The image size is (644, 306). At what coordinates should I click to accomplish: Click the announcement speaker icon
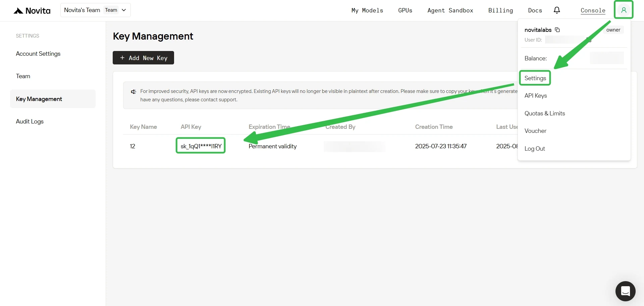(133, 92)
